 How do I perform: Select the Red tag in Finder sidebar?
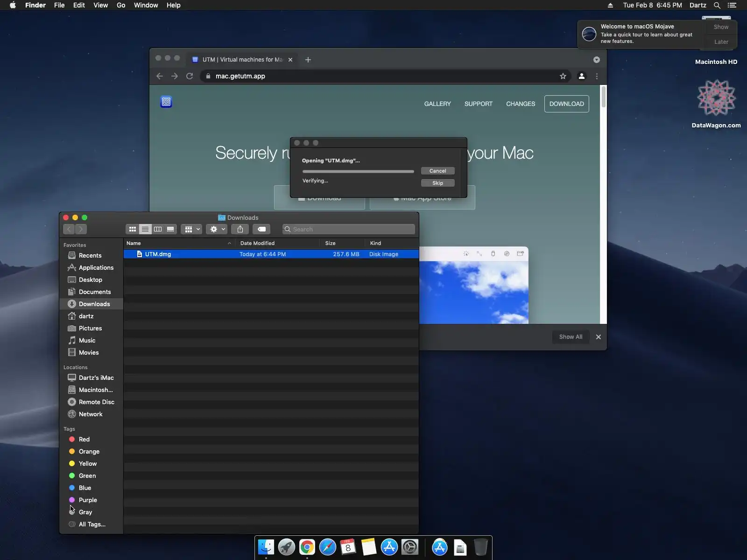(84, 439)
